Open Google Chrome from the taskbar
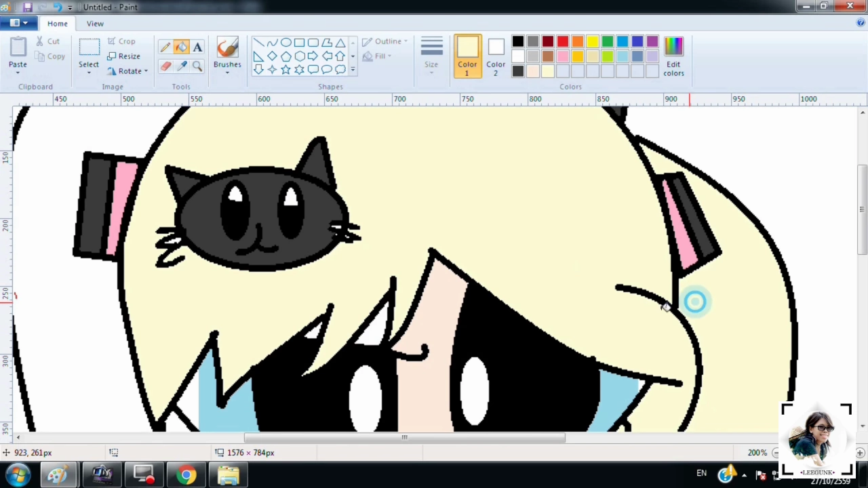Image resolution: width=868 pixels, height=488 pixels. (x=186, y=474)
